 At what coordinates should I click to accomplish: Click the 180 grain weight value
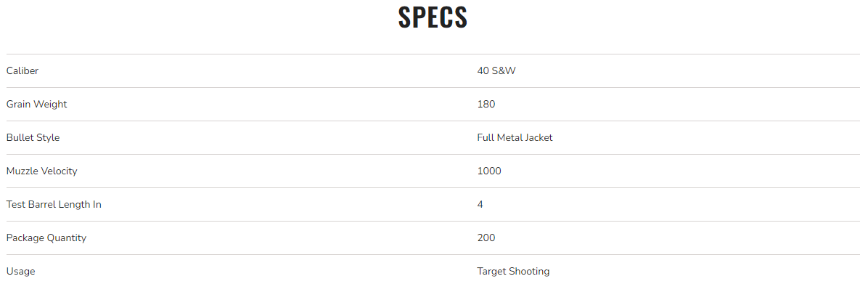click(x=486, y=104)
